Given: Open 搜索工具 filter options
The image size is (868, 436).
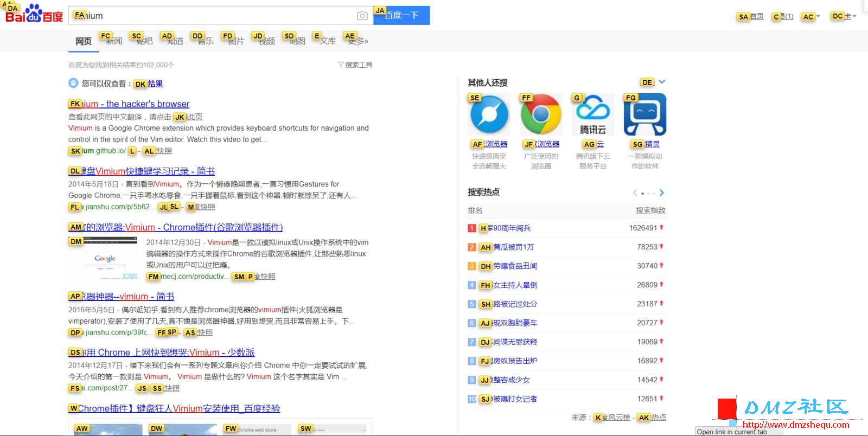Looking at the screenshot, I should click(355, 65).
